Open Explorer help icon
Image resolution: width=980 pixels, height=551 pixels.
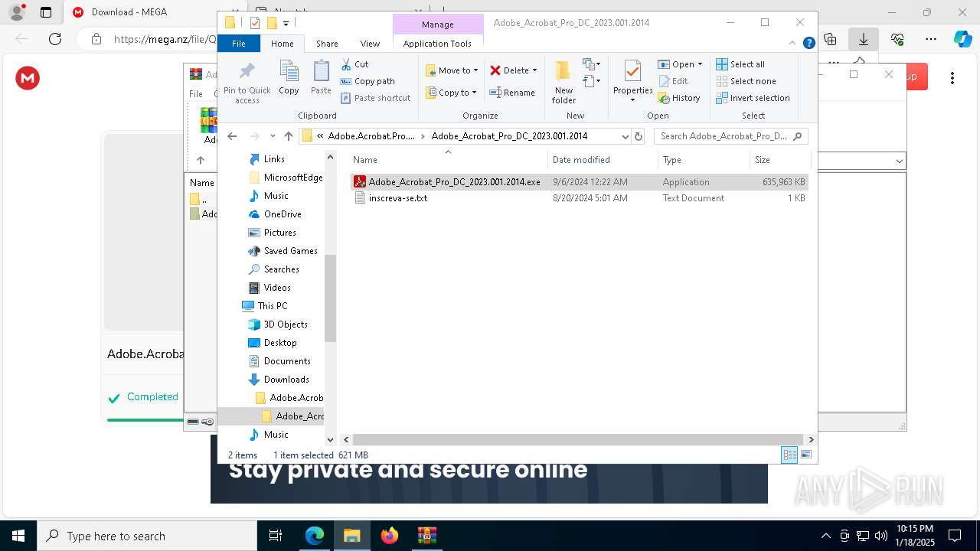[808, 44]
